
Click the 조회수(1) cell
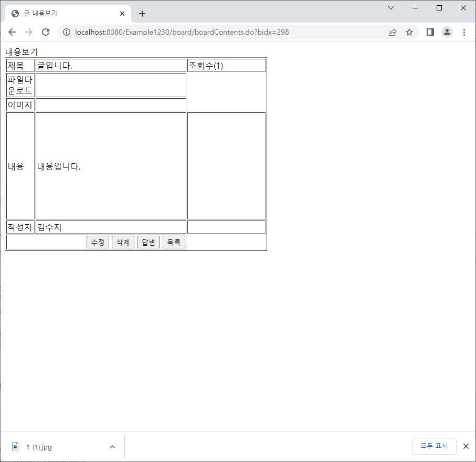click(x=226, y=65)
